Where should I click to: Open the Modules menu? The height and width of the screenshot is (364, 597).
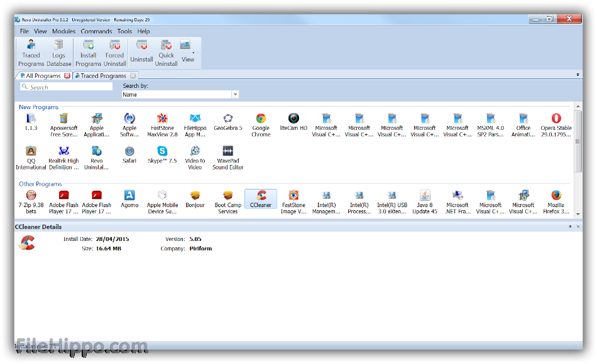(x=63, y=31)
